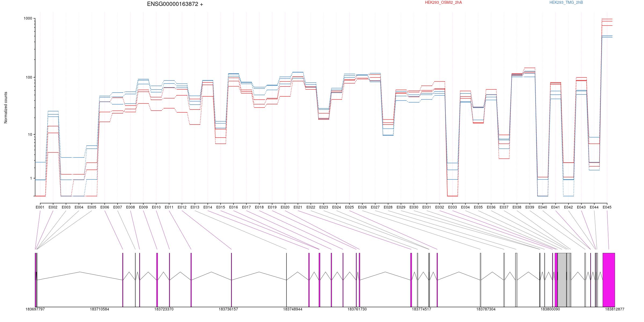The image size is (644, 322).
Task: Select exon label E009
Action: pos(143,207)
